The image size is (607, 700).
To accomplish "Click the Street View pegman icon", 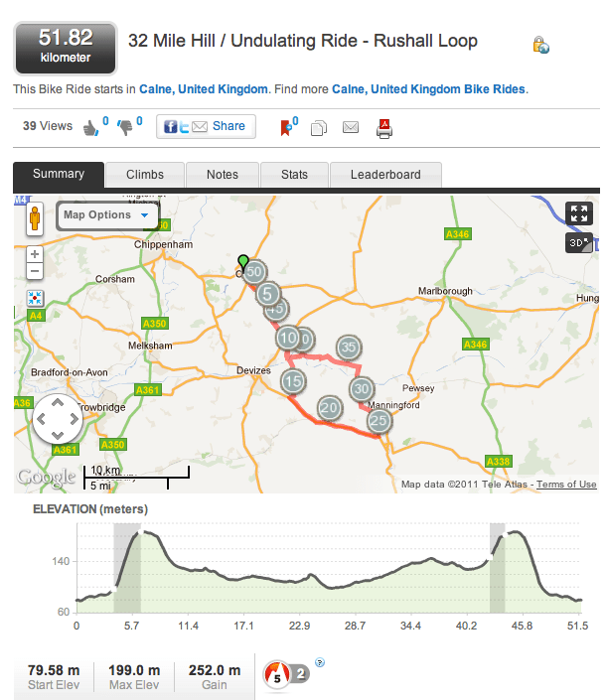I will coord(35,219).
